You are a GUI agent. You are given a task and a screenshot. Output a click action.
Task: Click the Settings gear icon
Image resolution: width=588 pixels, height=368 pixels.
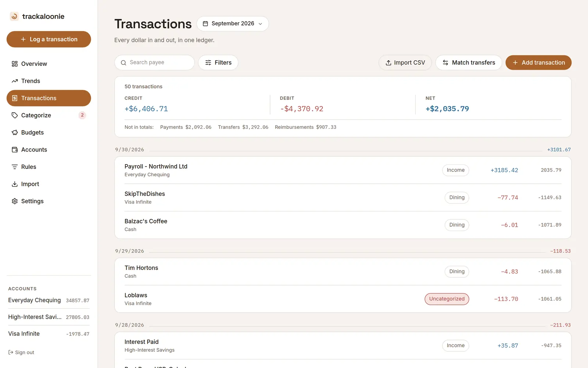pos(15,201)
